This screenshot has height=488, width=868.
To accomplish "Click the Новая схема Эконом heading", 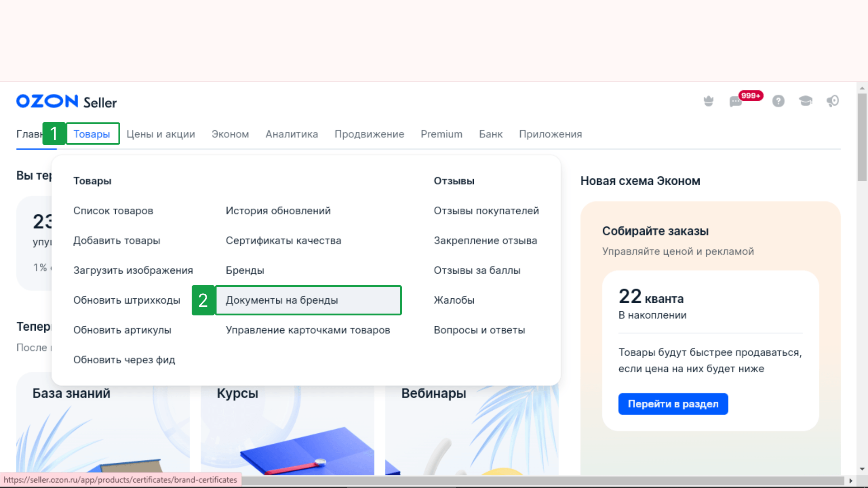I will pos(640,181).
